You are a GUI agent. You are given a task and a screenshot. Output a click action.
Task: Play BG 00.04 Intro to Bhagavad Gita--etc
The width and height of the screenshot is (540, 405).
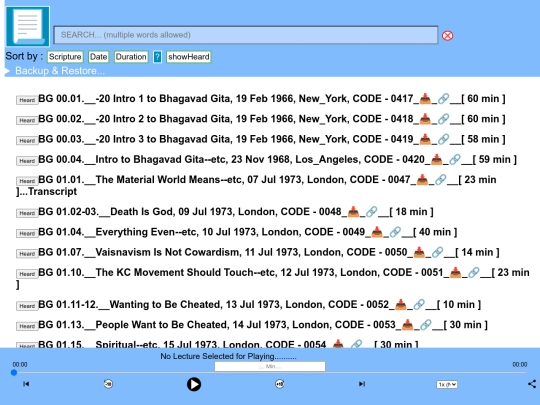[231, 159]
